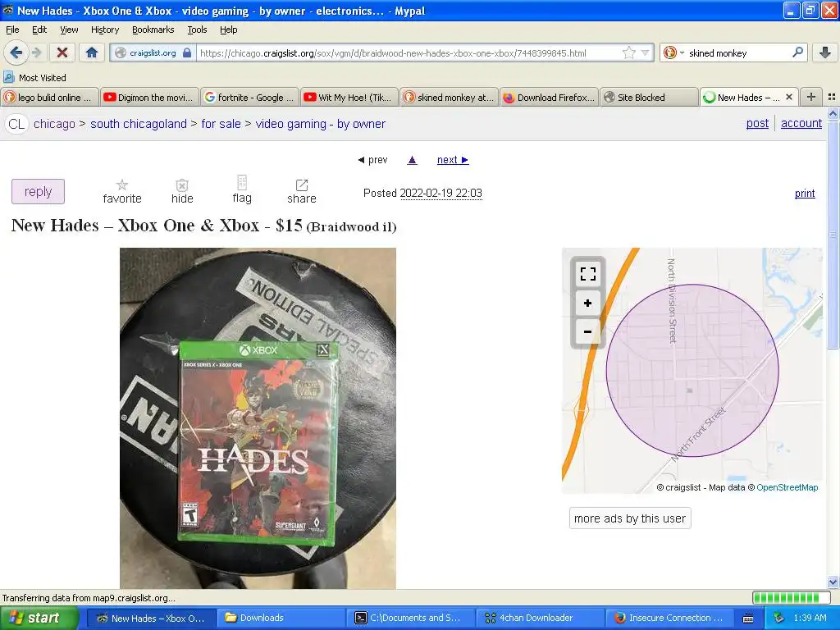This screenshot has width=840, height=630.
Task: Click the Most Visited bookmarks button
Action: 35,78
